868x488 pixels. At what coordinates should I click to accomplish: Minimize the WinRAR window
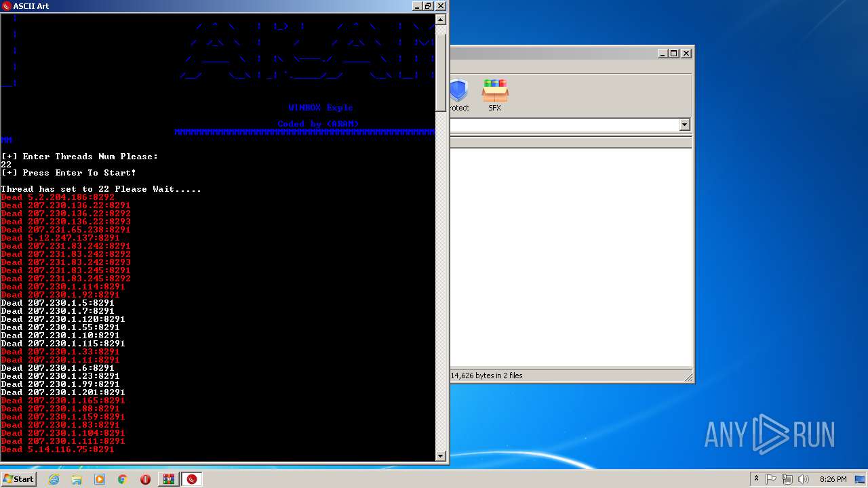pos(662,53)
